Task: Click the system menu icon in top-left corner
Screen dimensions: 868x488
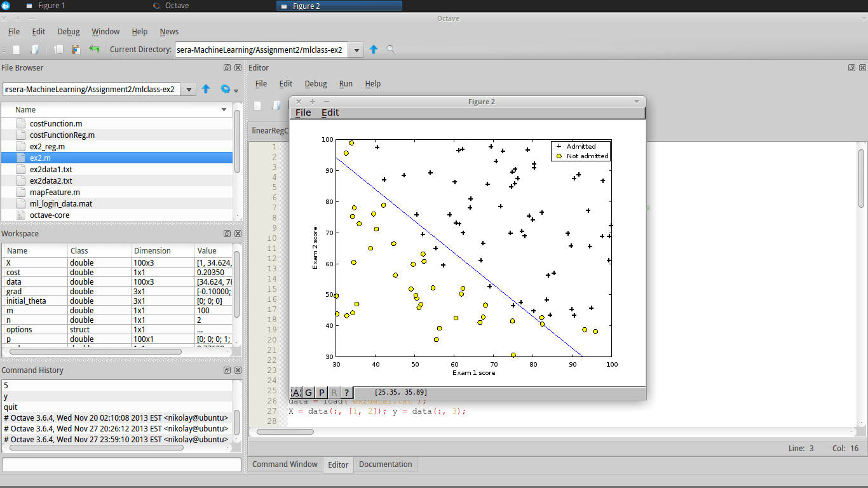Action: tap(6, 6)
